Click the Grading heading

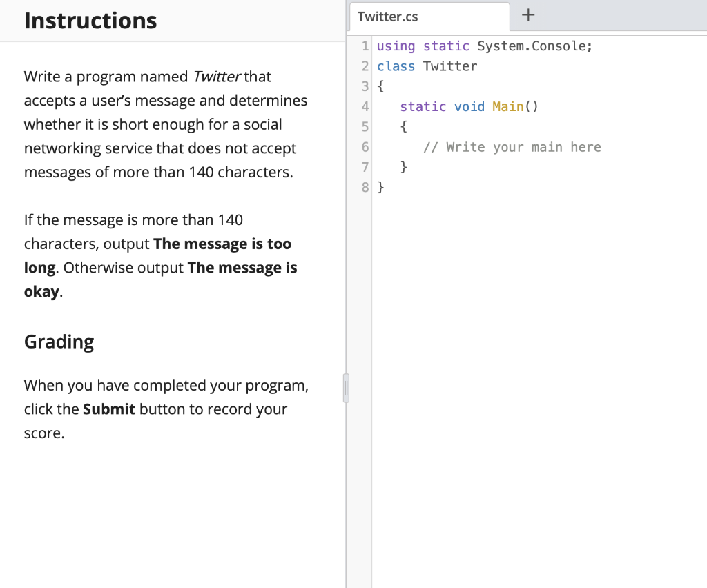[x=59, y=342]
